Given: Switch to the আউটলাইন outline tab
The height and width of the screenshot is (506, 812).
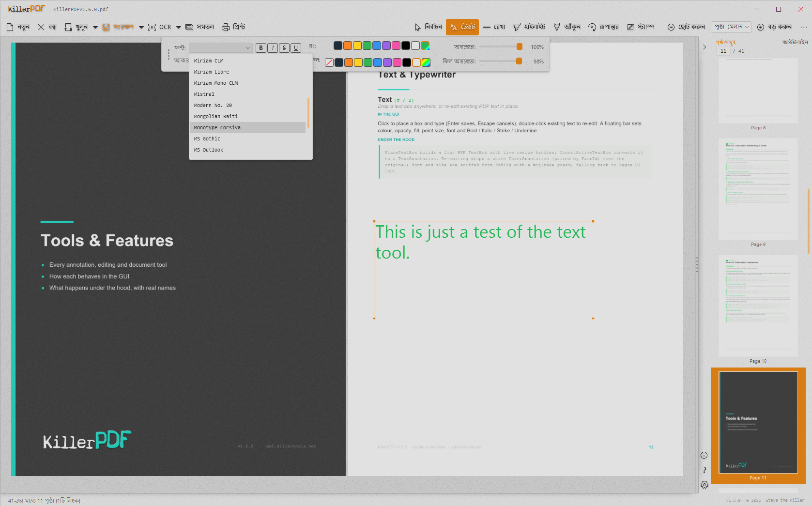Looking at the screenshot, I should pyautogui.click(x=795, y=42).
